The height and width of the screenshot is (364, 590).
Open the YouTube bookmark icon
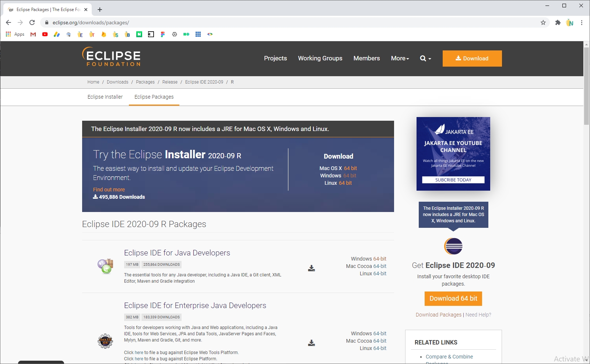point(45,34)
